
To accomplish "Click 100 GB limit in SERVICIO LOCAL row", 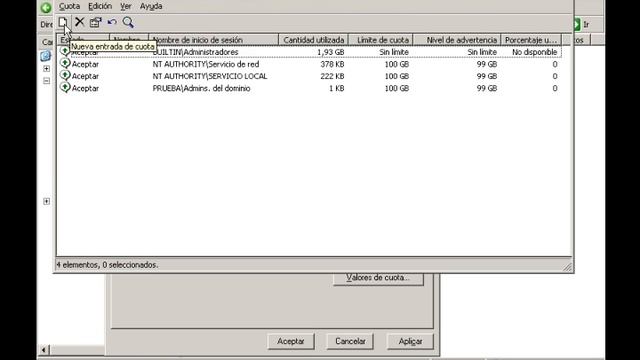I will 397,76.
